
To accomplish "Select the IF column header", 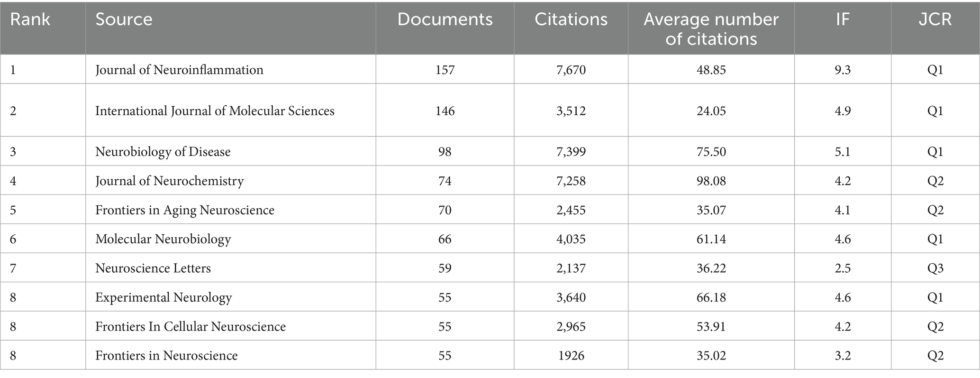I will point(842,19).
